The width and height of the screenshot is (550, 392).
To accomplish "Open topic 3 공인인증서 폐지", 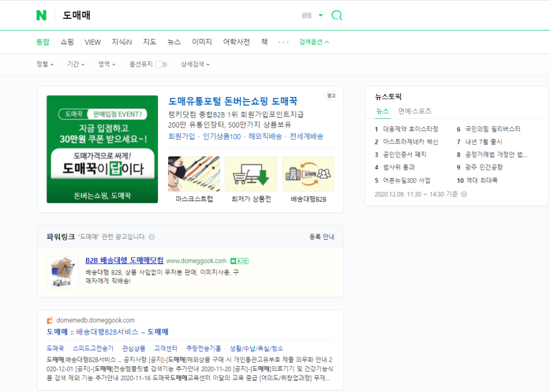I will (404, 155).
